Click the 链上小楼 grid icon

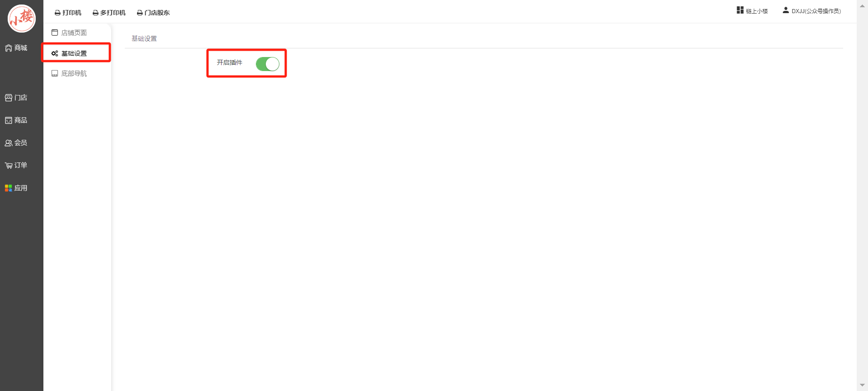coord(740,10)
